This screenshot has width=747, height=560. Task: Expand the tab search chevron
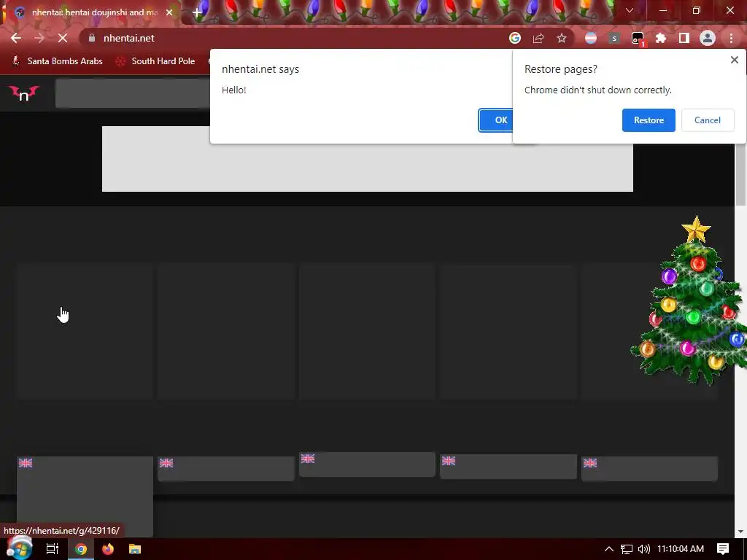(630, 10)
